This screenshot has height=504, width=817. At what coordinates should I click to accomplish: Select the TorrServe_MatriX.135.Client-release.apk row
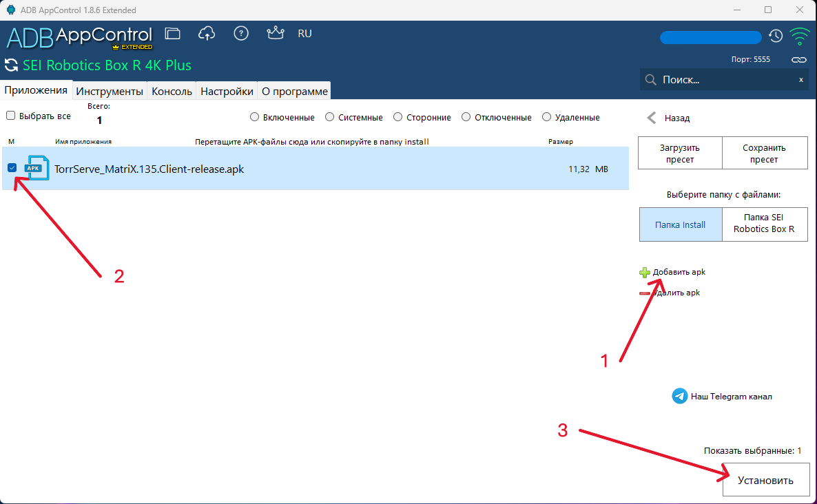click(316, 168)
